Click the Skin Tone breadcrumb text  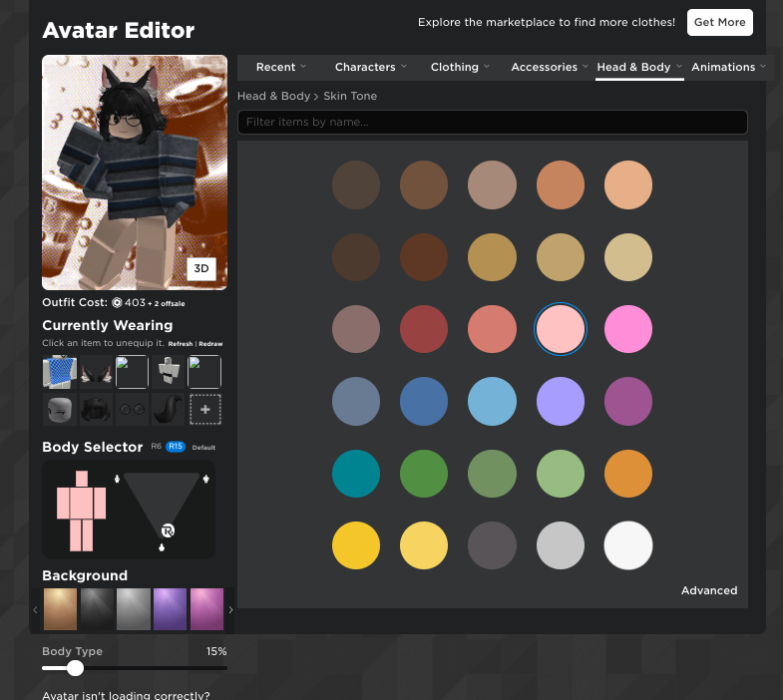(350, 96)
